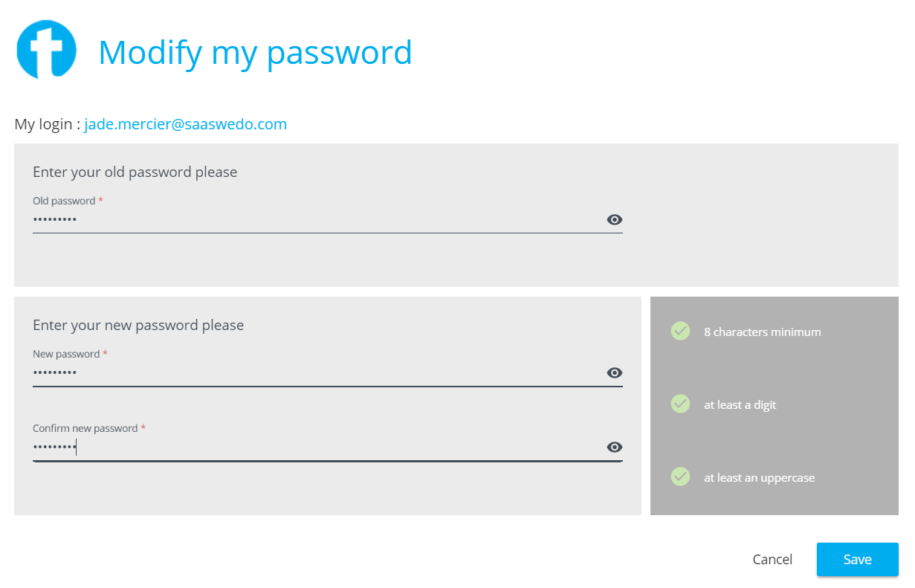This screenshot has height=588, width=915.
Task: Place cursor in Confirm new password field
Action: click(x=312, y=448)
